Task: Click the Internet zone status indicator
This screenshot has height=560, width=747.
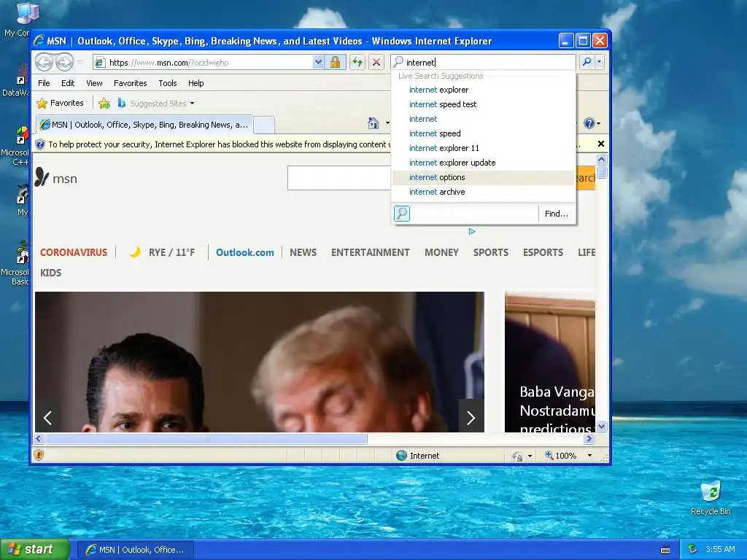Action: pos(418,456)
